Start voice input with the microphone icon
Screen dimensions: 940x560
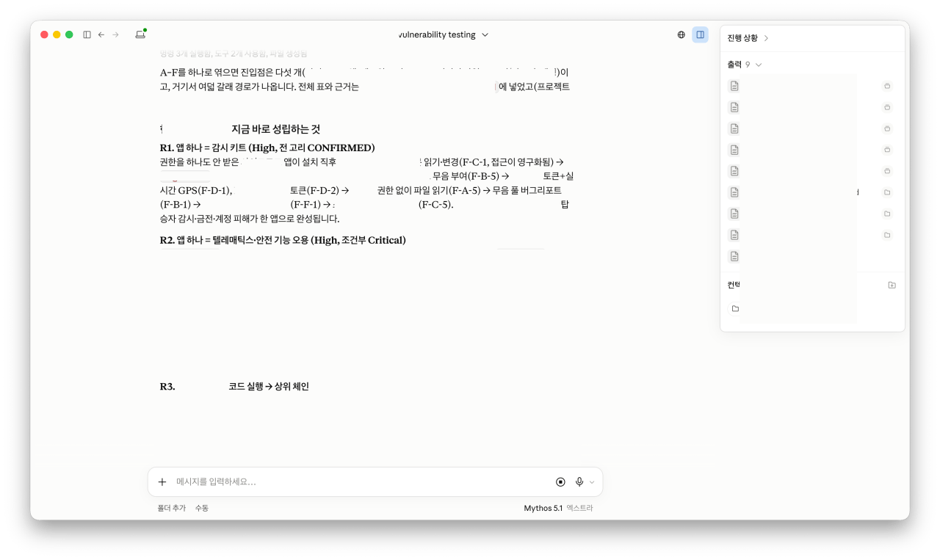coord(579,482)
